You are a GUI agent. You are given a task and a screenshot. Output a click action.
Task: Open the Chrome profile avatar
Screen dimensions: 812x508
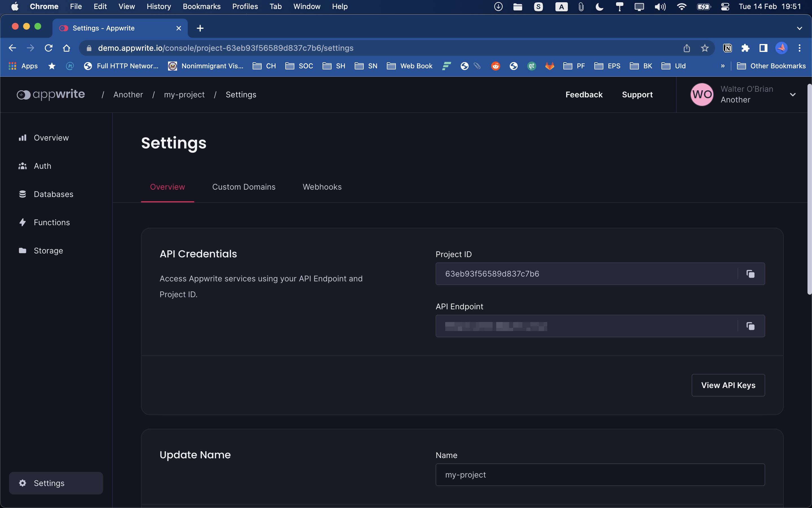(x=782, y=48)
